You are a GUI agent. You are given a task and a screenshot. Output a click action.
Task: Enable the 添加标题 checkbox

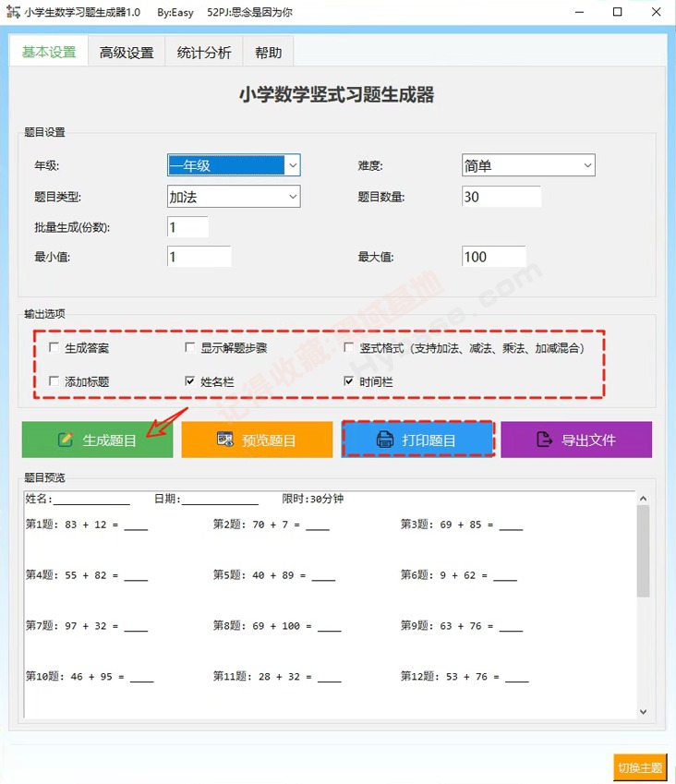54,381
